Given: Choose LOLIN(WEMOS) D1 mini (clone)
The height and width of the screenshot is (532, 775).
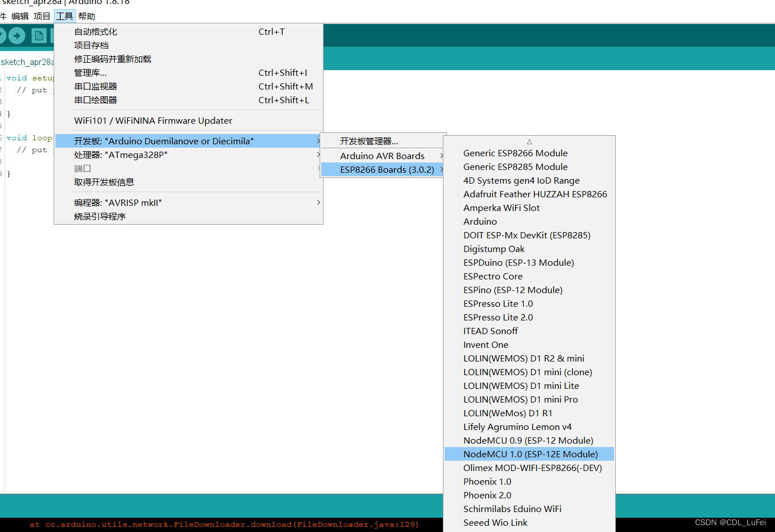Looking at the screenshot, I should tap(530, 372).
